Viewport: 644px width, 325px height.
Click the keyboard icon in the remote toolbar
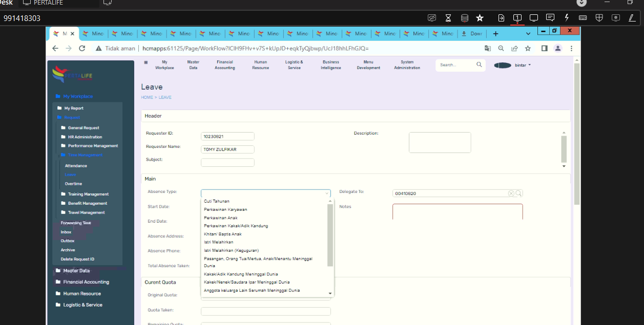(583, 17)
